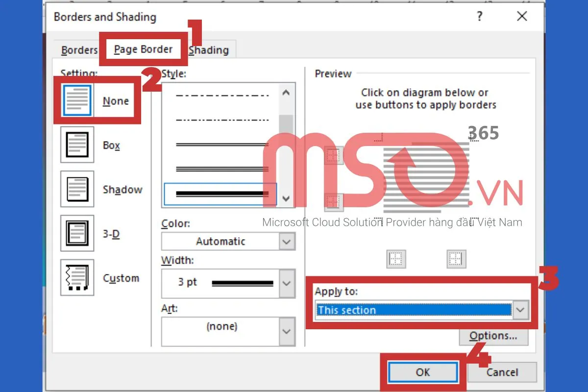
Task: Toggle right border button in Preview
Action: [x=456, y=259]
